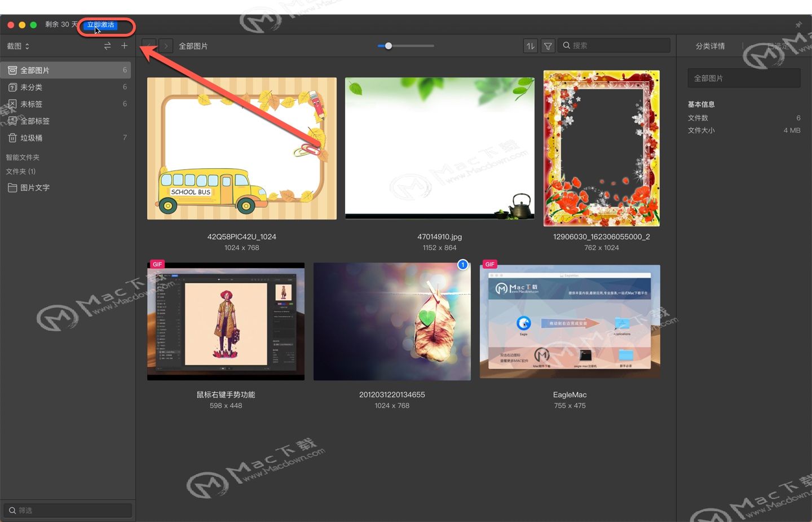Click the 全部图片 name field in details panel
Image resolution: width=812 pixels, height=522 pixels.
tap(744, 78)
